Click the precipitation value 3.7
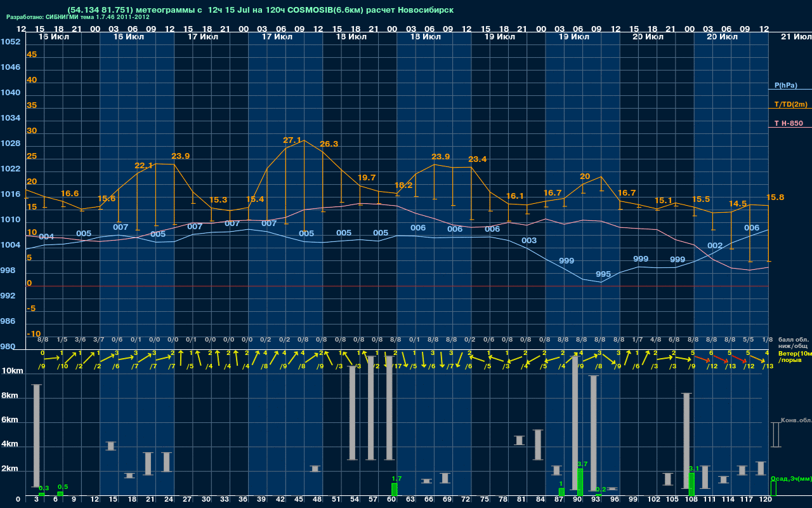 click(x=582, y=464)
